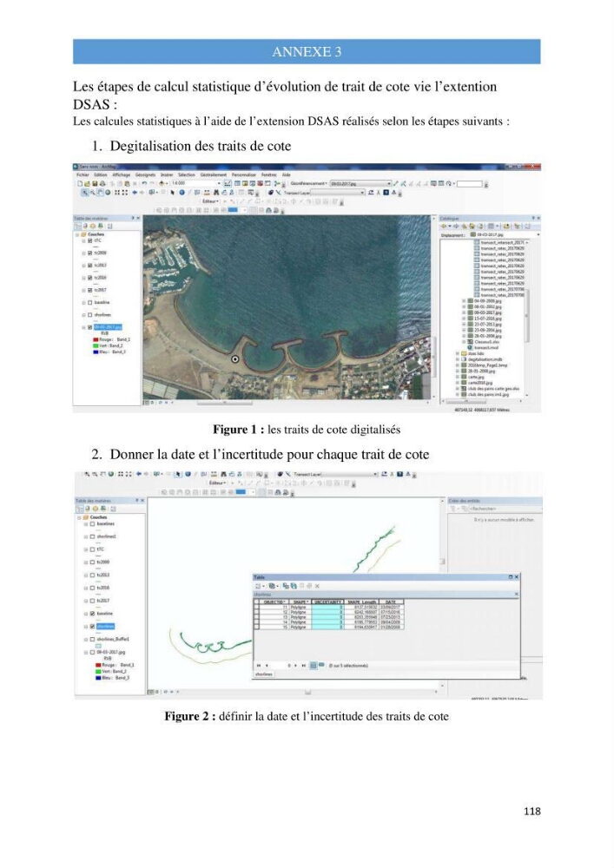Click SHAPE_Length column header
Viewport: 614px width, 868px height.
(361, 602)
